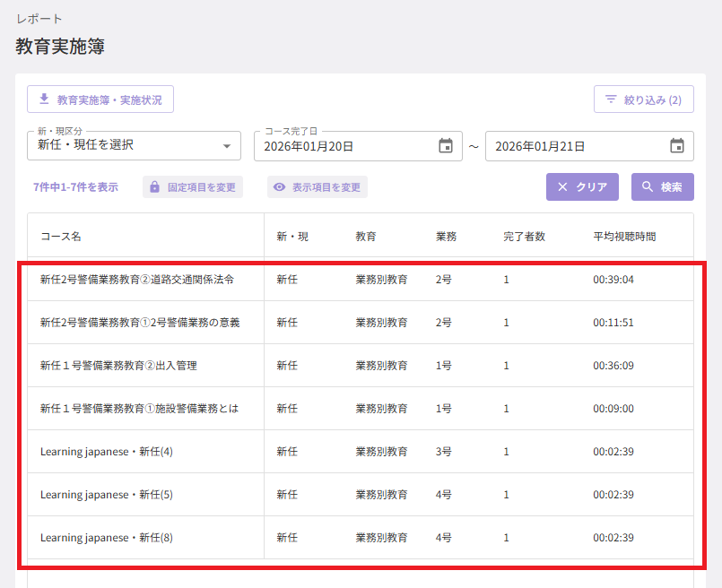Viewport: 722px width, 588px height.
Task: Click end date field 2026年01月21日
Action: pos(589,146)
